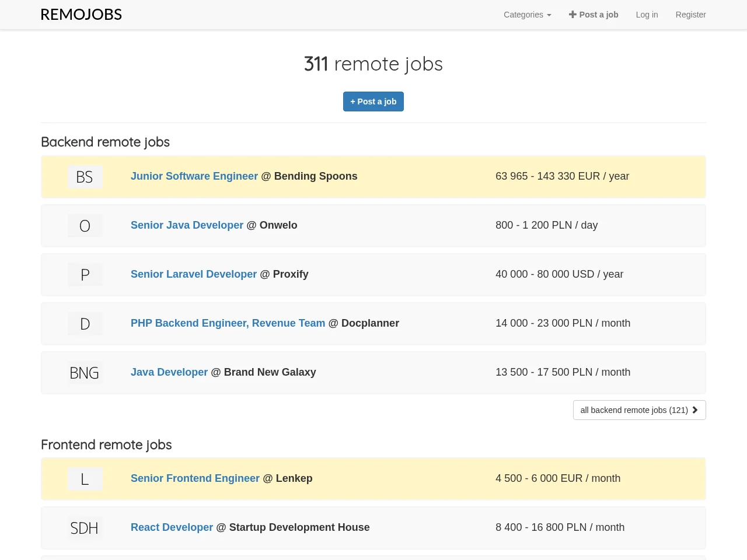
Task: Open the React Developer job listing
Action: click(x=172, y=527)
